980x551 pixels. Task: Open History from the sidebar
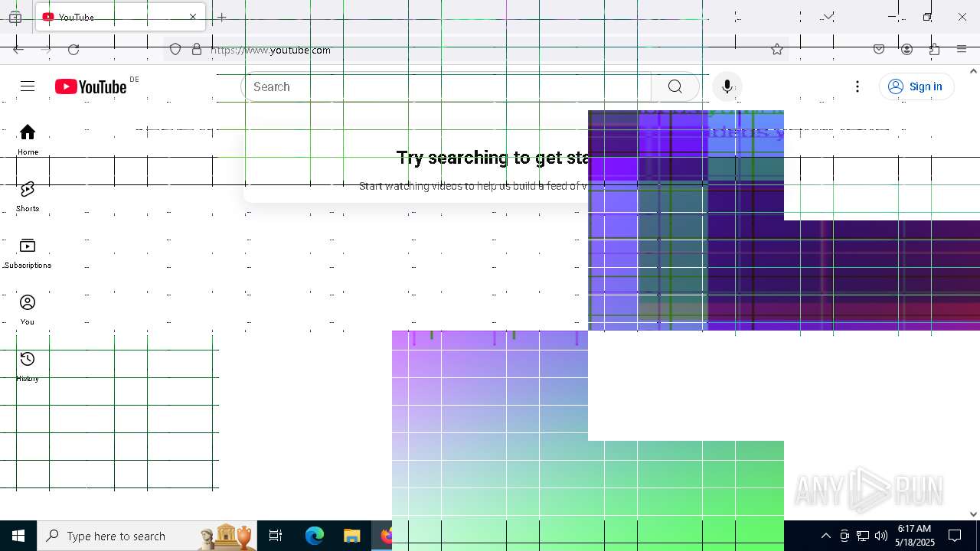coord(28,367)
